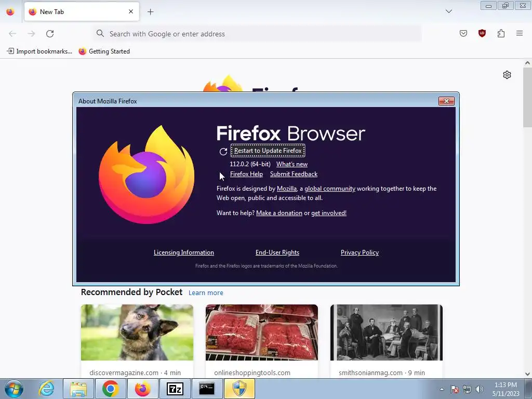This screenshot has height=399, width=532.
Task: Click the Firefox View icon in tab strip
Action: coord(10,12)
